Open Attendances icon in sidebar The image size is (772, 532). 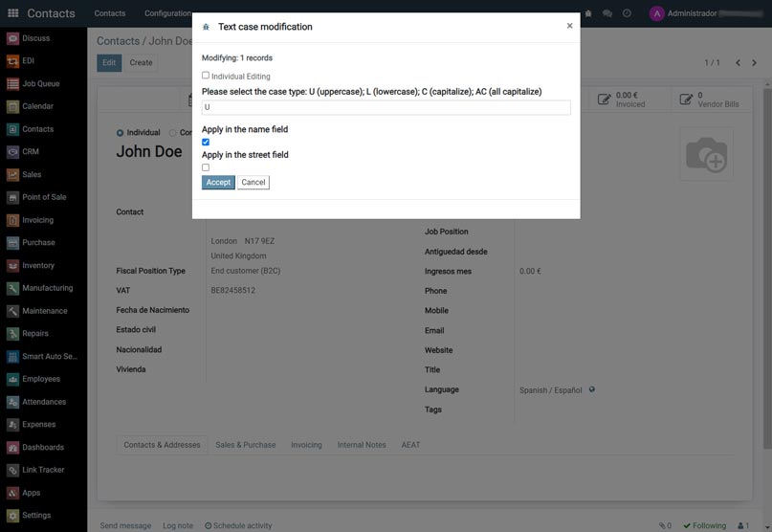pos(12,402)
